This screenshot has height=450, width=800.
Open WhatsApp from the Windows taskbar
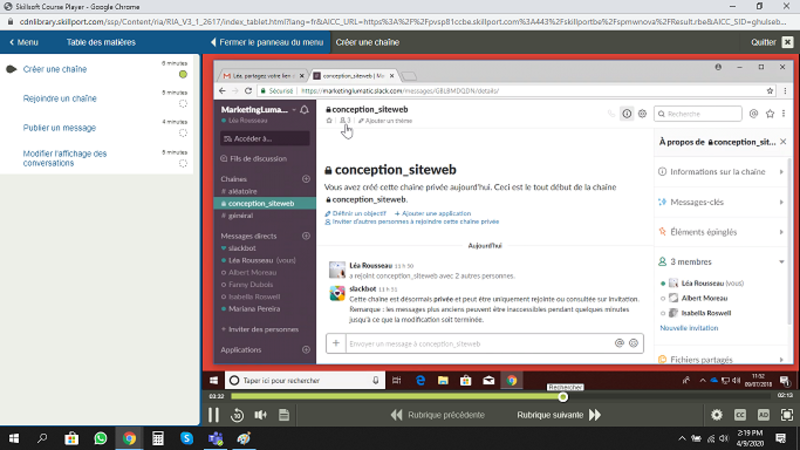pyautogui.click(x=101, y=438)
